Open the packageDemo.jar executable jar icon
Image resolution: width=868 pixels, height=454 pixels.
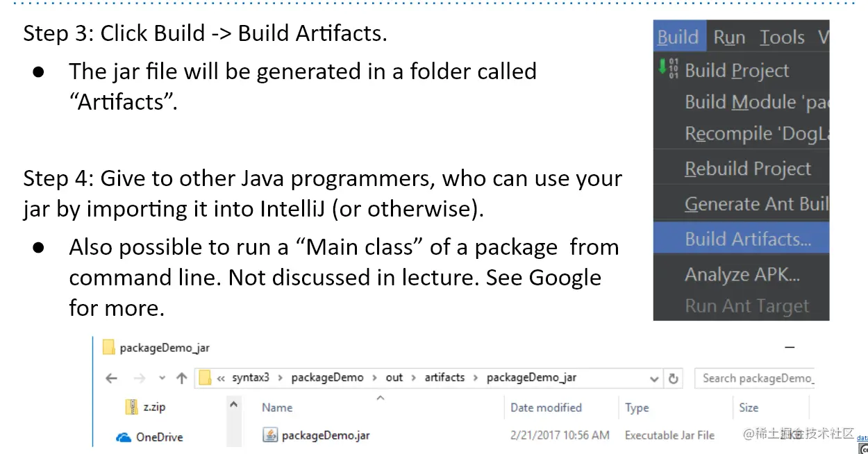click(271, 435)
